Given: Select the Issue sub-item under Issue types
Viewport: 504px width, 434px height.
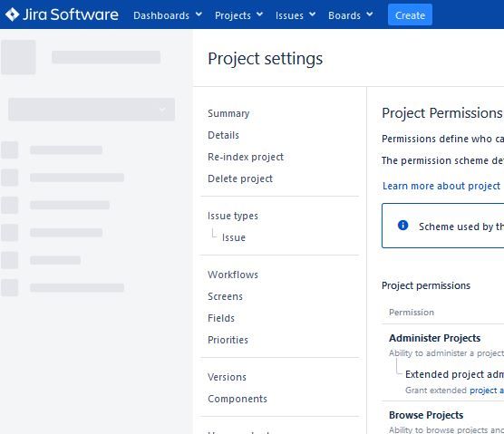Looking at the screenshot, I should (x=234, y=237).
